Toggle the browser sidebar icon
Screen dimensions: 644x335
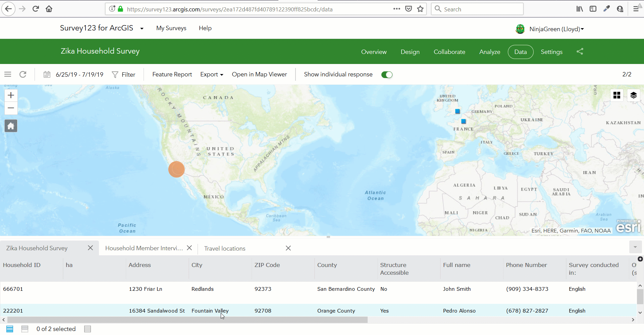(x=593, y=9)
